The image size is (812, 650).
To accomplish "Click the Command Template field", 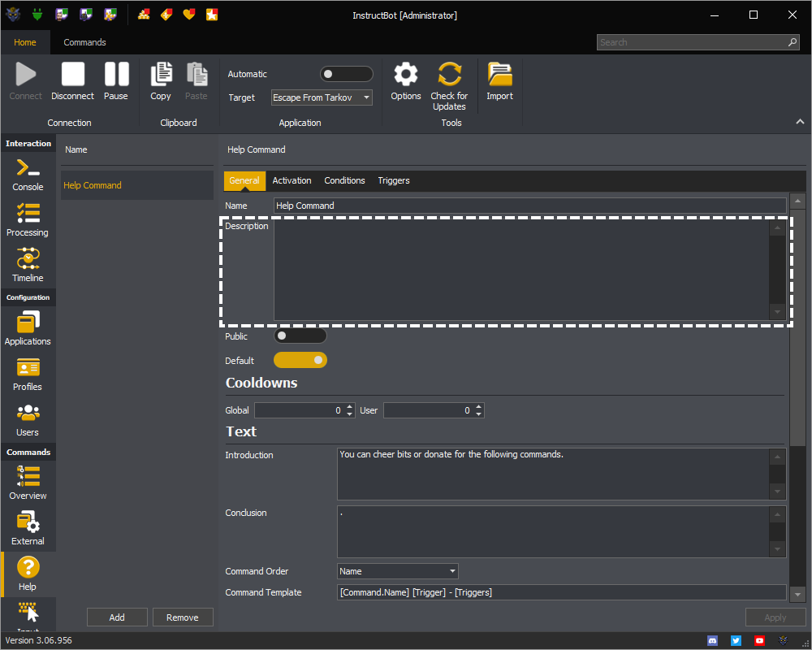I will [561, 592].
